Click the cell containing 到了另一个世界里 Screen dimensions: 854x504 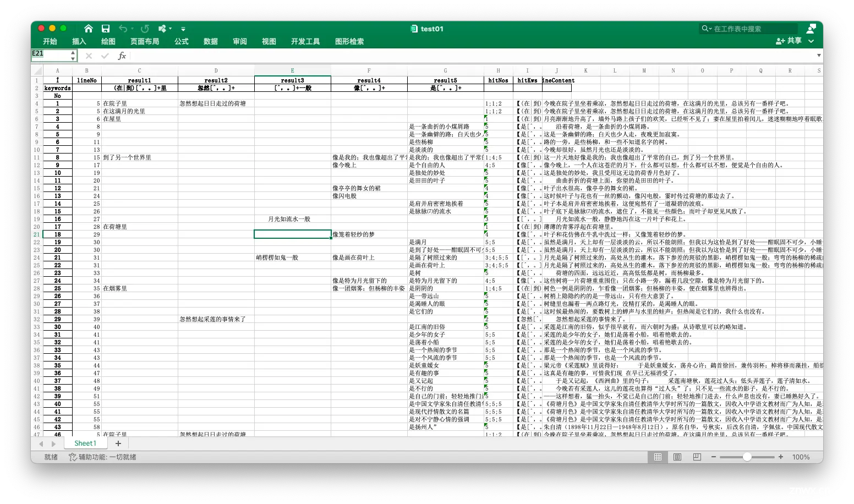click(x=140, y=157)
